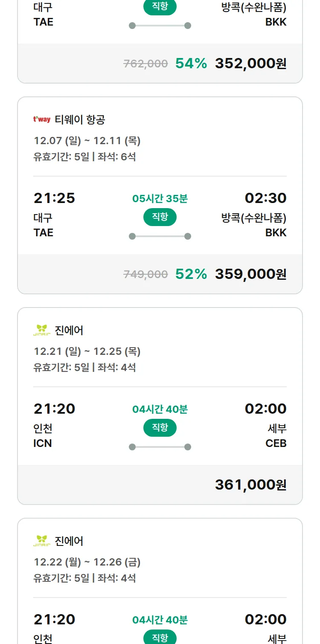
Task: Select the 352,000원 discounted fare
Action: (x=250, y=64)
